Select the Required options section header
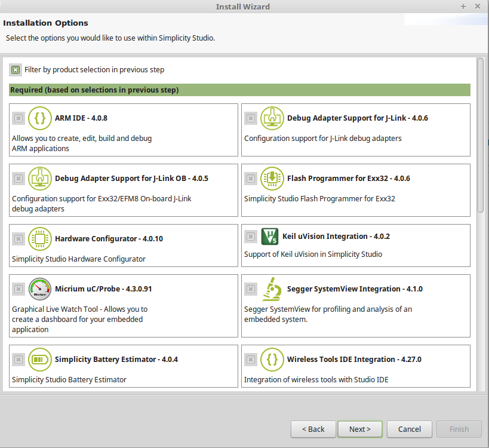This screenshot has width=489, height=448. [239, 89]
